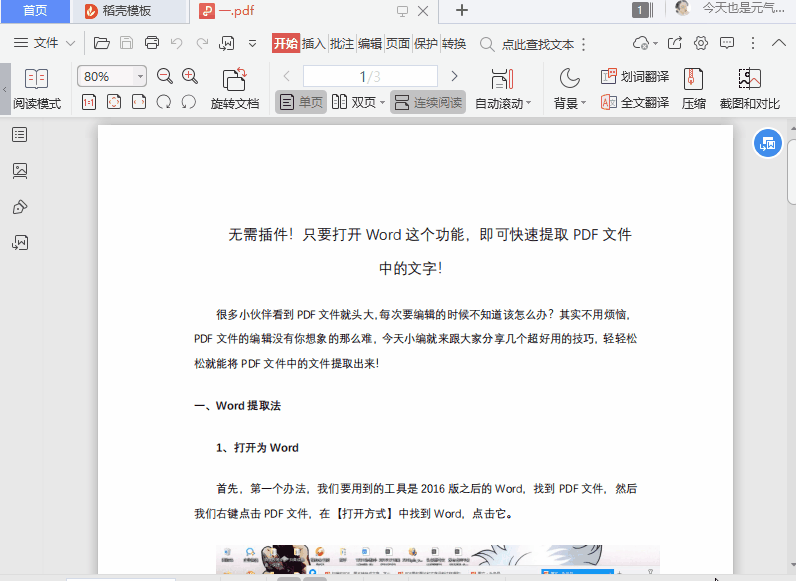
Task: Click the share/export icon at top right
Action: coord(675,43)
